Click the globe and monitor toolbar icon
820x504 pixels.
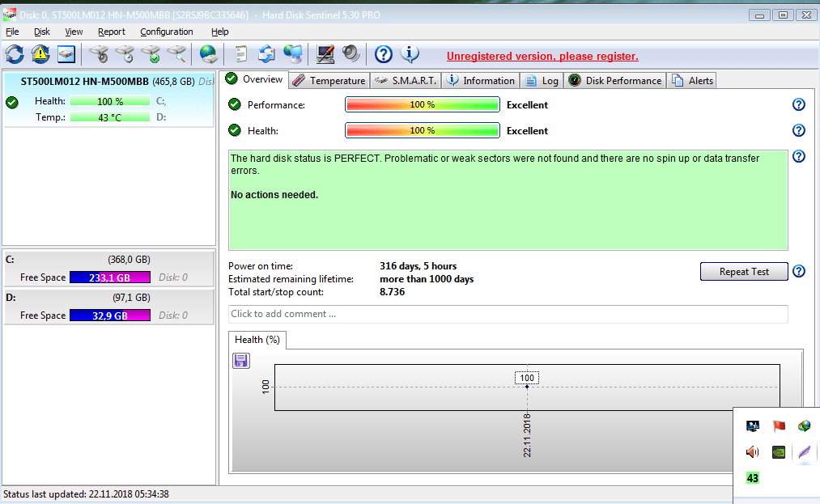click(x=293, y=54)
